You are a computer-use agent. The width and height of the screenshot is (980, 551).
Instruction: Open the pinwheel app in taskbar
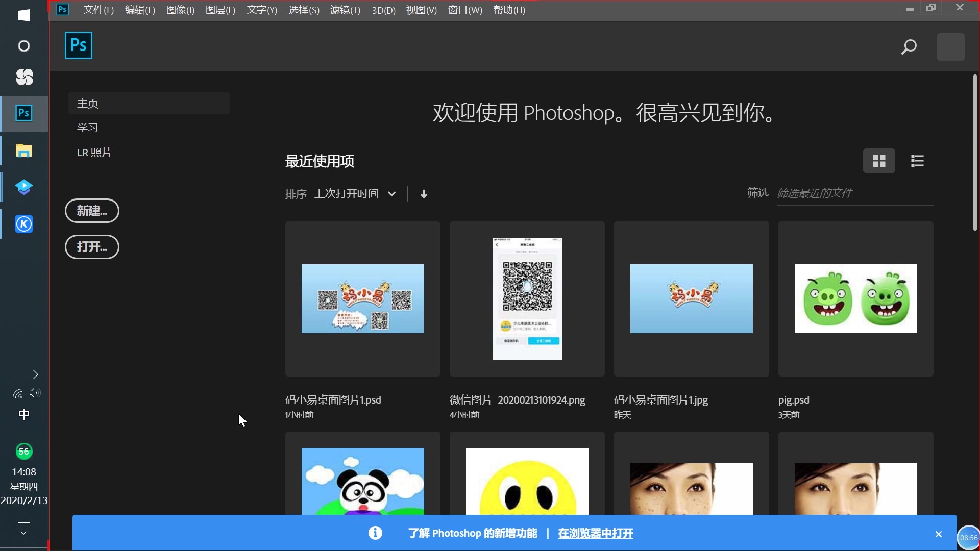(24, 77)
